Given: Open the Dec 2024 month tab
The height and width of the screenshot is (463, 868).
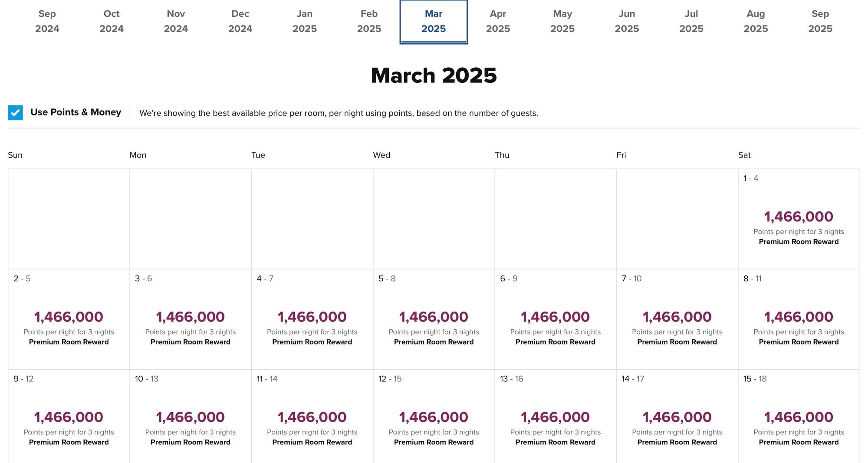Looking at the screenshot, I should [240, 21].
